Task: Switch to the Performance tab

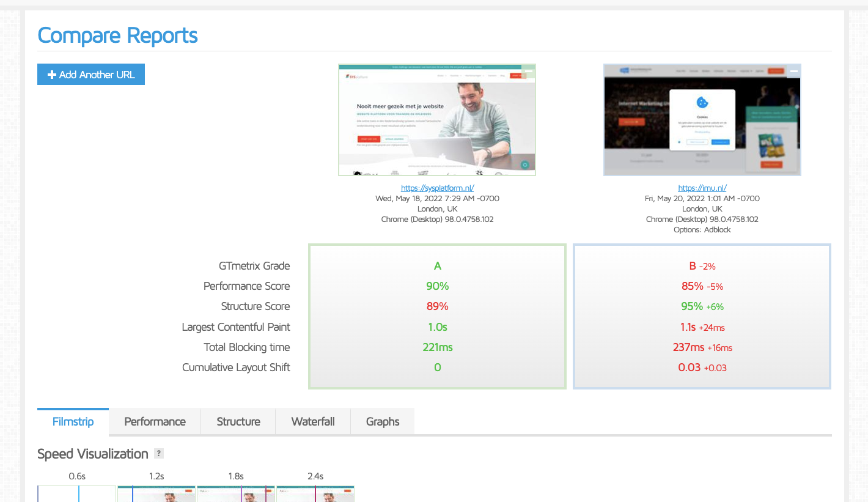Action: 155,421
